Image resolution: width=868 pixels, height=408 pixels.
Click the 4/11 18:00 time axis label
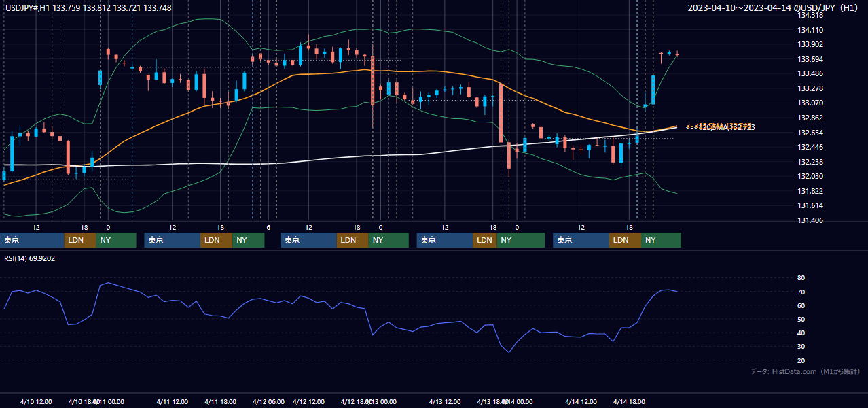221,402
